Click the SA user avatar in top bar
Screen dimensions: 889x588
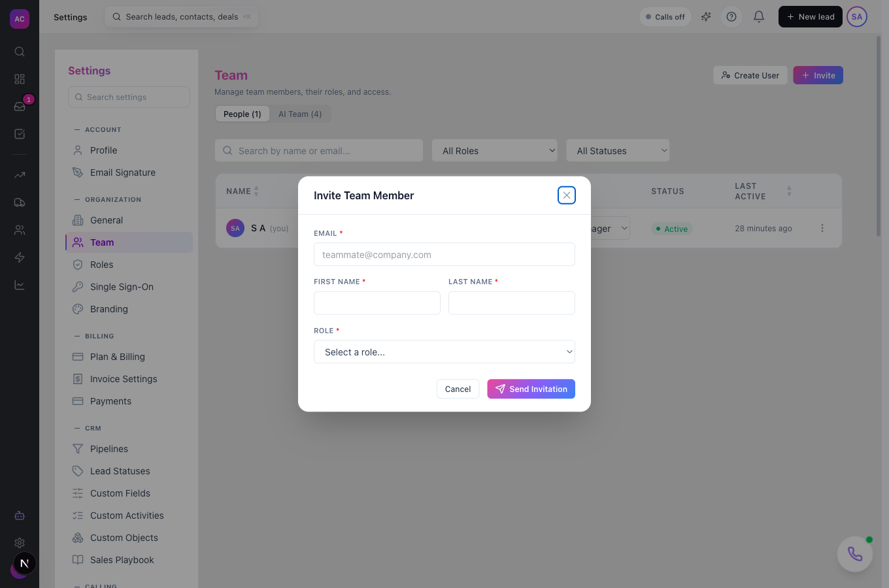pyautogui.click(x=857, y=17)
